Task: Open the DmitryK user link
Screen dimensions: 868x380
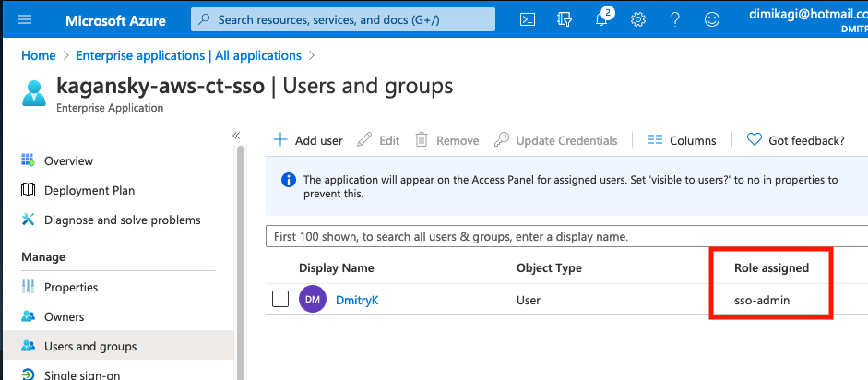Action: click(358, 299)
